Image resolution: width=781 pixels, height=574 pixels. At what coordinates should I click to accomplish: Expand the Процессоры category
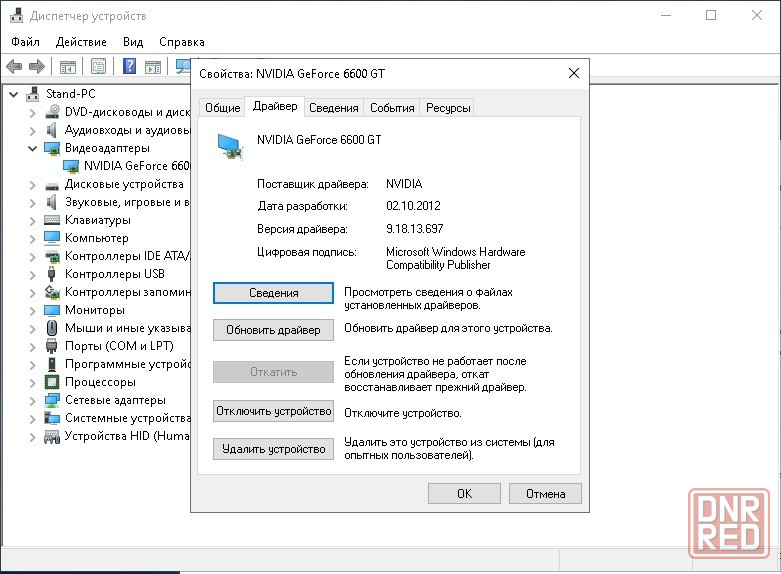coord(32,383)
